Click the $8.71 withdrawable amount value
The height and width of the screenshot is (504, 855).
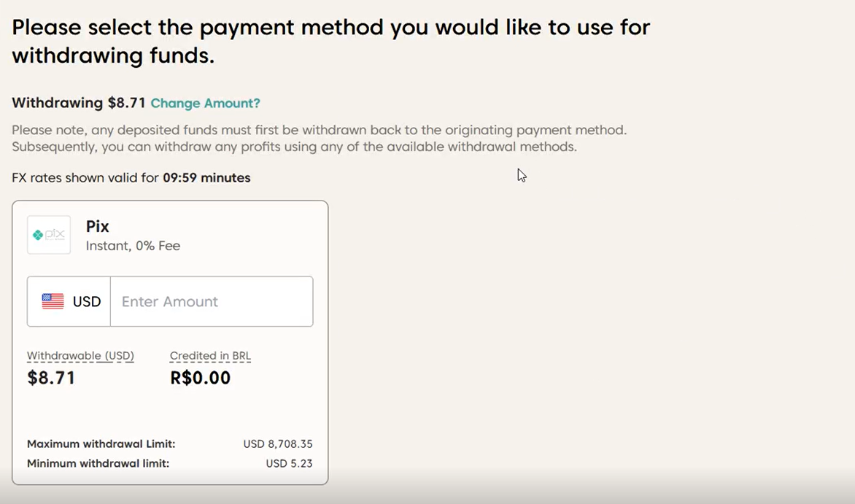click(51, 378)
